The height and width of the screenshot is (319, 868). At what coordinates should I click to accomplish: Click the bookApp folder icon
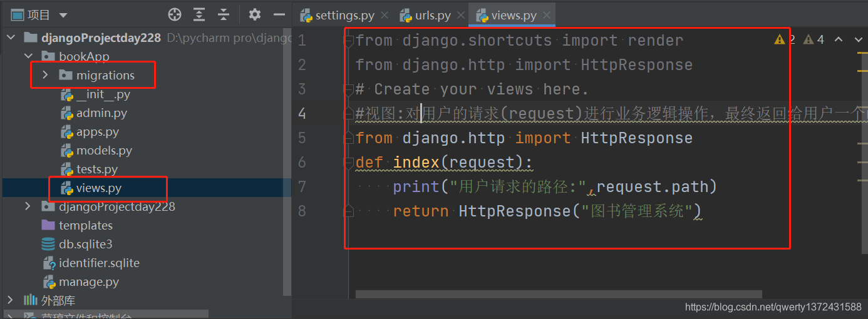48,56
